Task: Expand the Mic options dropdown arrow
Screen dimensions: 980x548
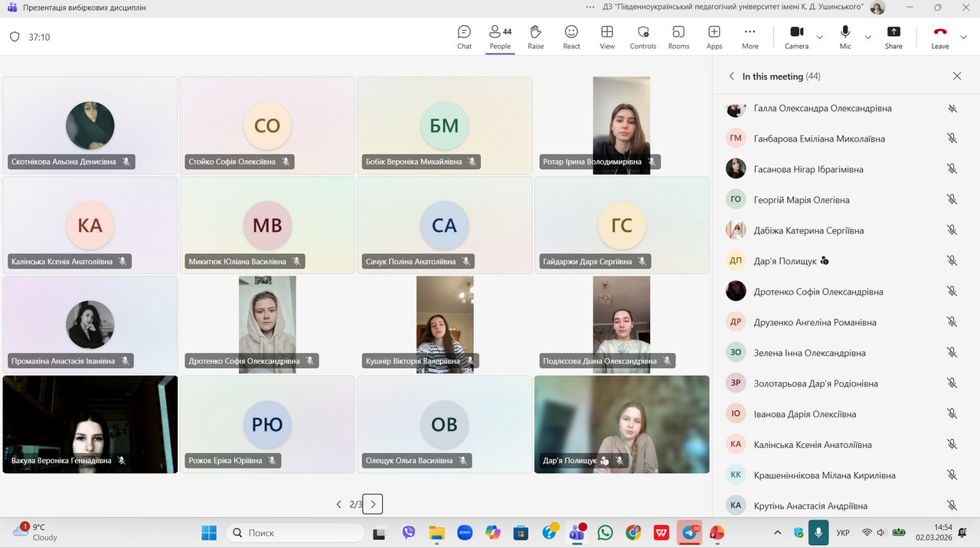Action: coord(868,37)
